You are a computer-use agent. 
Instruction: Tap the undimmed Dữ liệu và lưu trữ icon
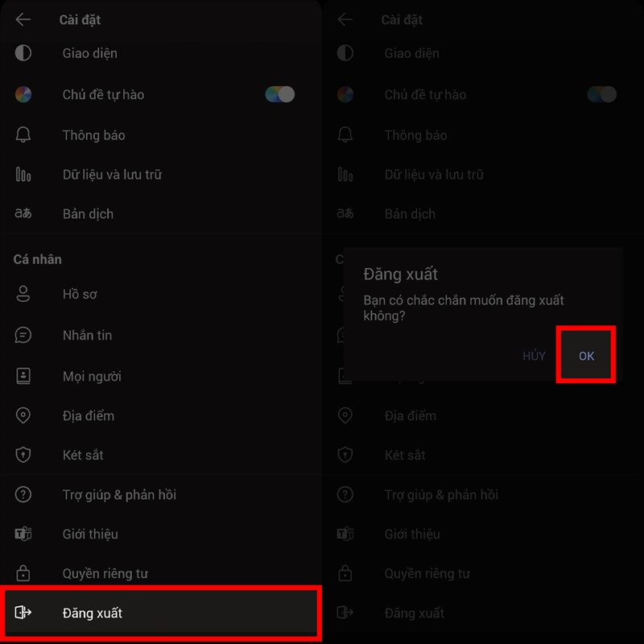(23, 174)
